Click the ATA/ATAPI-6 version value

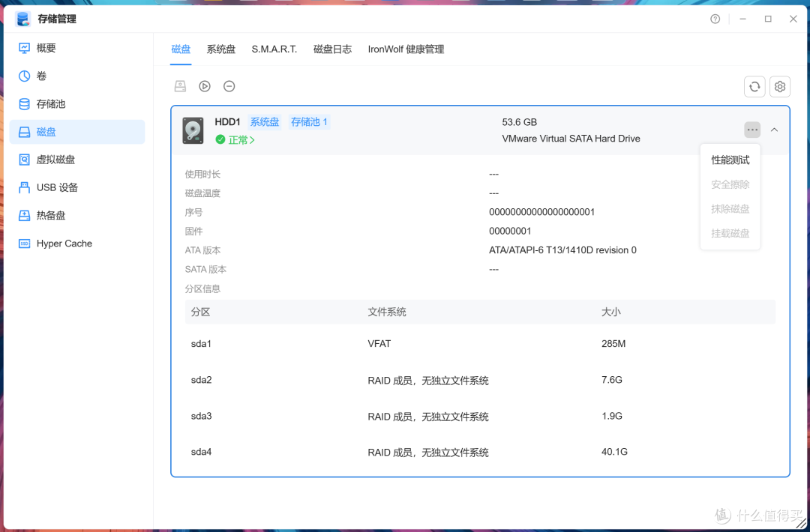(562, 250)
